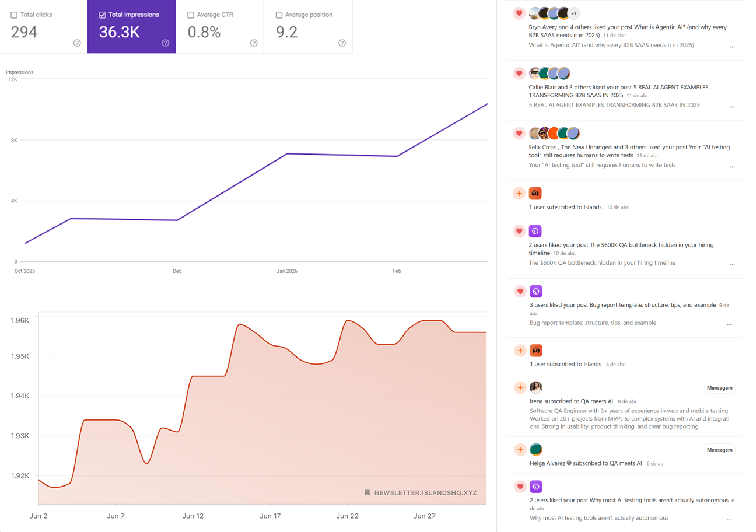This screenshot has height=532, width=756.
Task: Tick the Average CTR checkbox
Action: tap(191, 15)
